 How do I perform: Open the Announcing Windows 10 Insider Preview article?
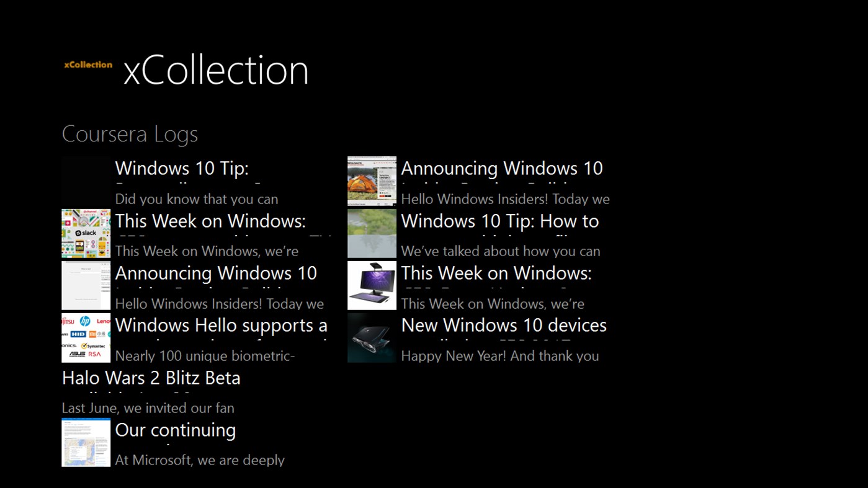[x=216, y=273]
